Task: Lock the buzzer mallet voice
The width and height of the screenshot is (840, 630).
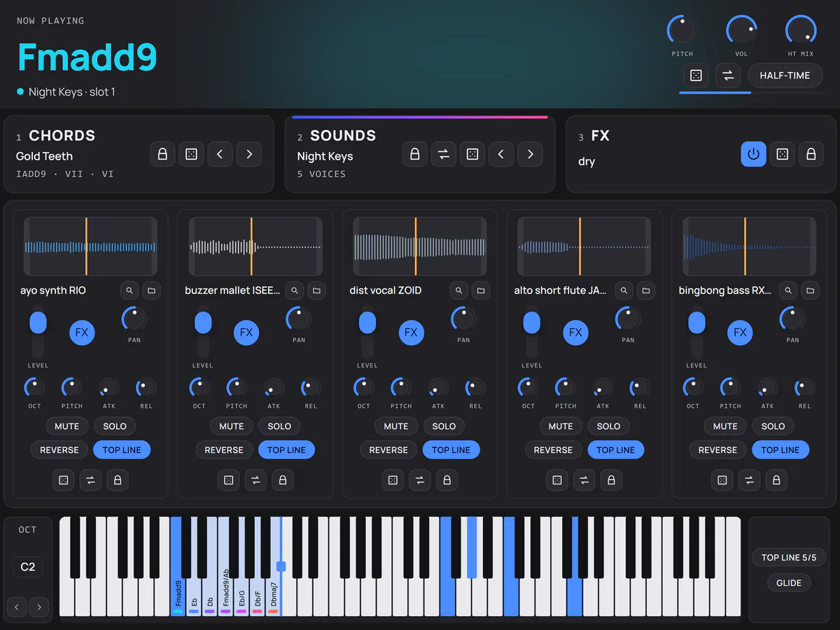Action: [x=282, y=480]
